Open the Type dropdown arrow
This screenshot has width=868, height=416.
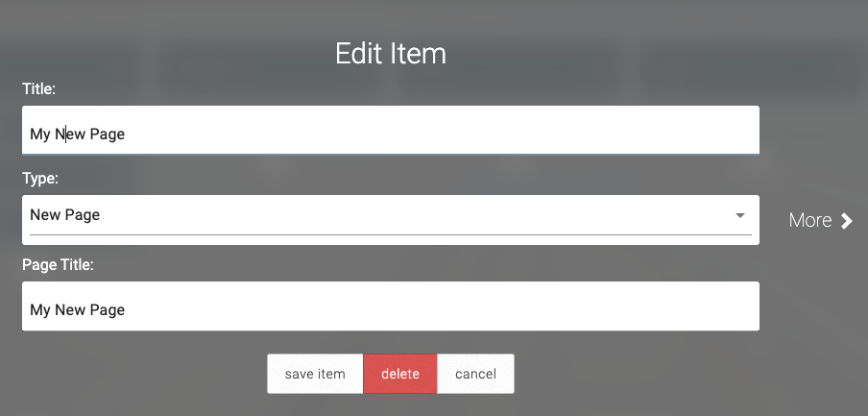point(740,215)
